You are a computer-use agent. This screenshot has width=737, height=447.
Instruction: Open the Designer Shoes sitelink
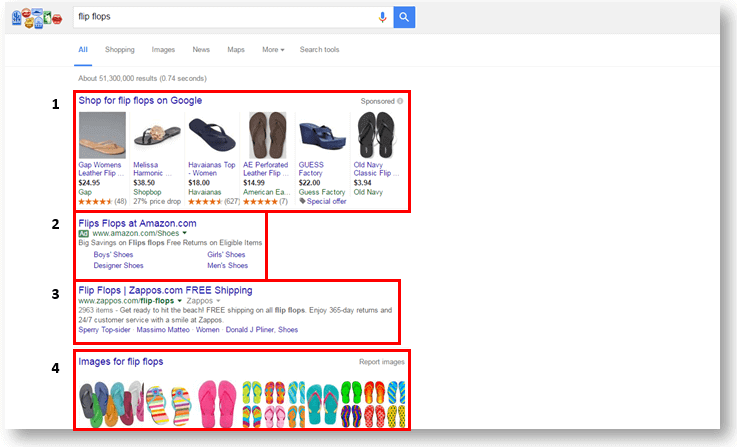click(118, 266)
